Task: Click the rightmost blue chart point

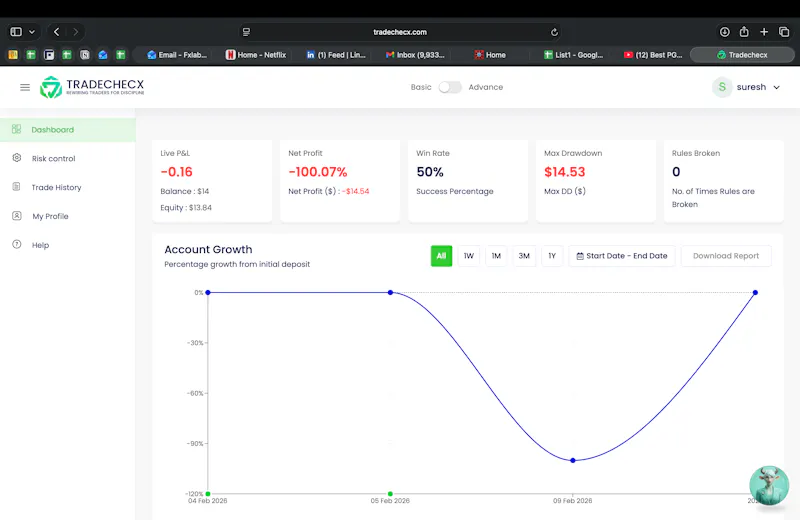Action: (x=755, y=292)
